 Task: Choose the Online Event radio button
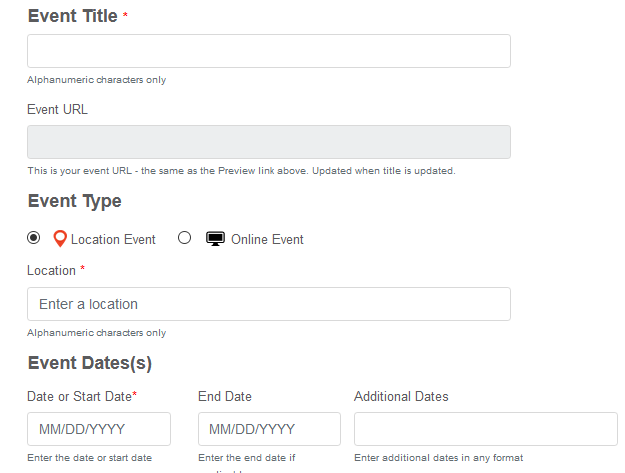coord(184,238)
